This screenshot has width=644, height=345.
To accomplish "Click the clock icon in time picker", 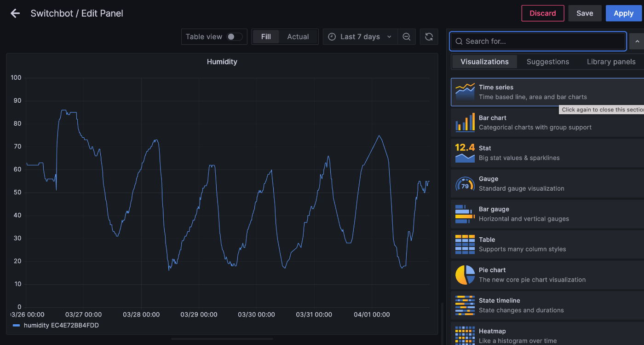I will (332, 37).
